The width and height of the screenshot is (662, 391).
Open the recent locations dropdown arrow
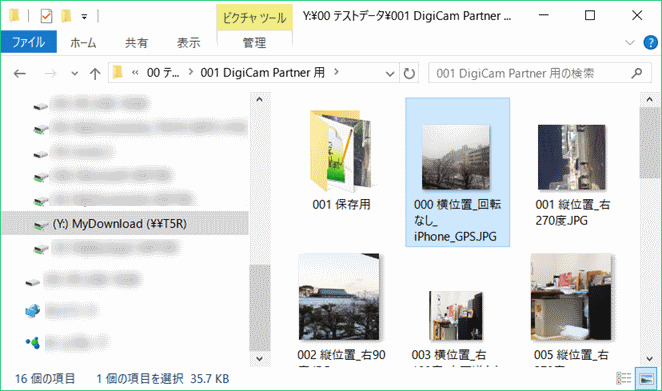74,73
